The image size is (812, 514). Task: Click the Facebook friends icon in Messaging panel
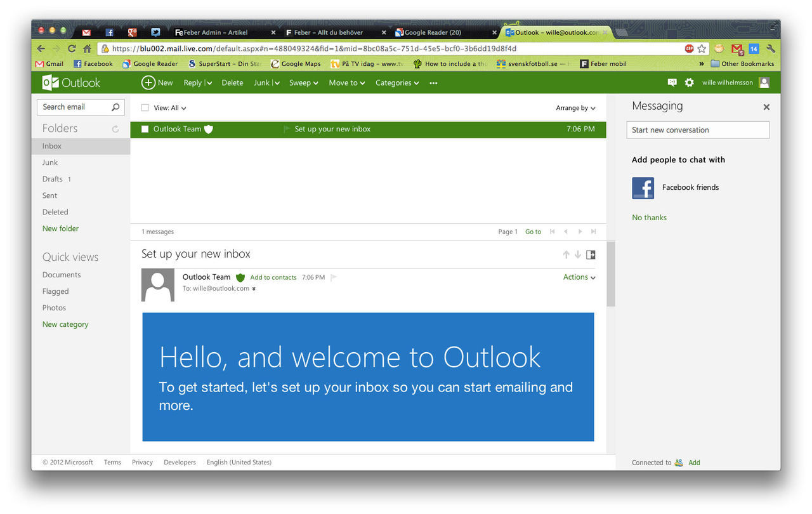pyautogui.click(x=643, y=187)
